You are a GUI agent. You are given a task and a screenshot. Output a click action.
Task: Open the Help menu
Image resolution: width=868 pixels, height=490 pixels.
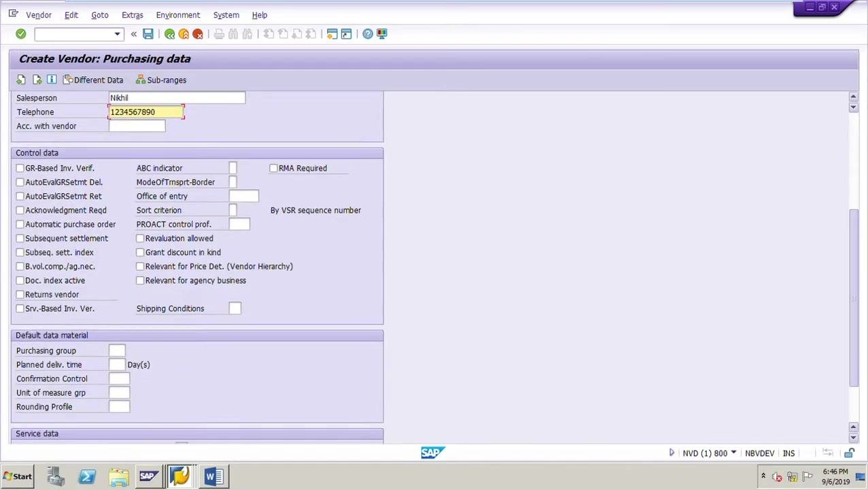(259, 15)
